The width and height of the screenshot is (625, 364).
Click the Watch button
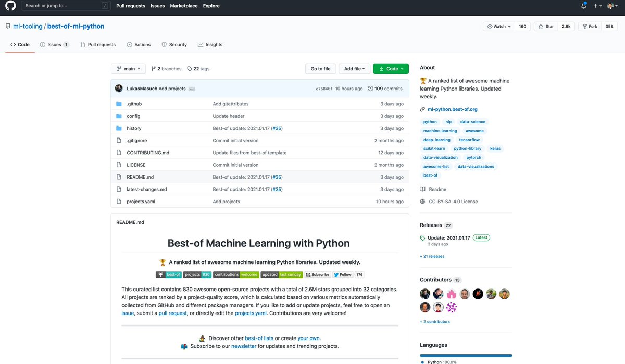499,26
